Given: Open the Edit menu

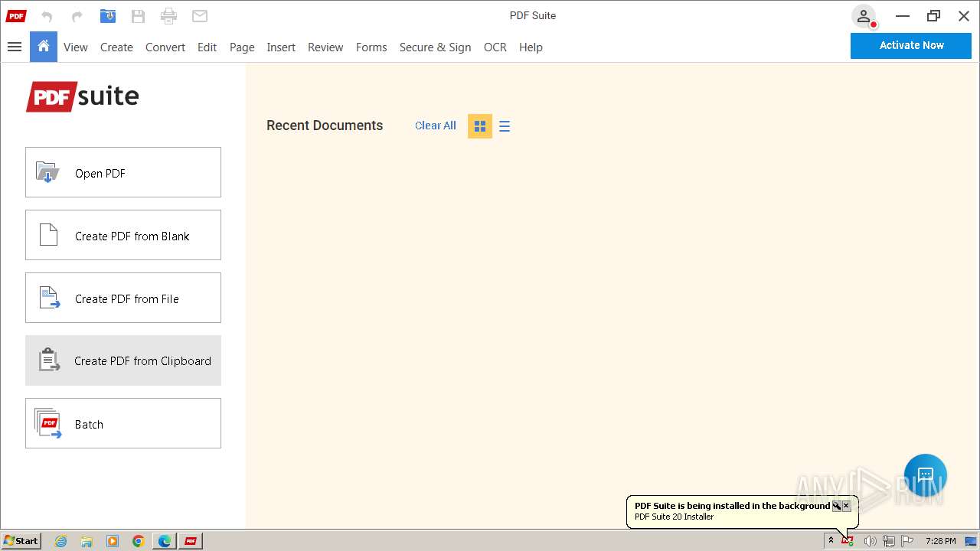Looking at the screenshot, I should pos(207,47).
